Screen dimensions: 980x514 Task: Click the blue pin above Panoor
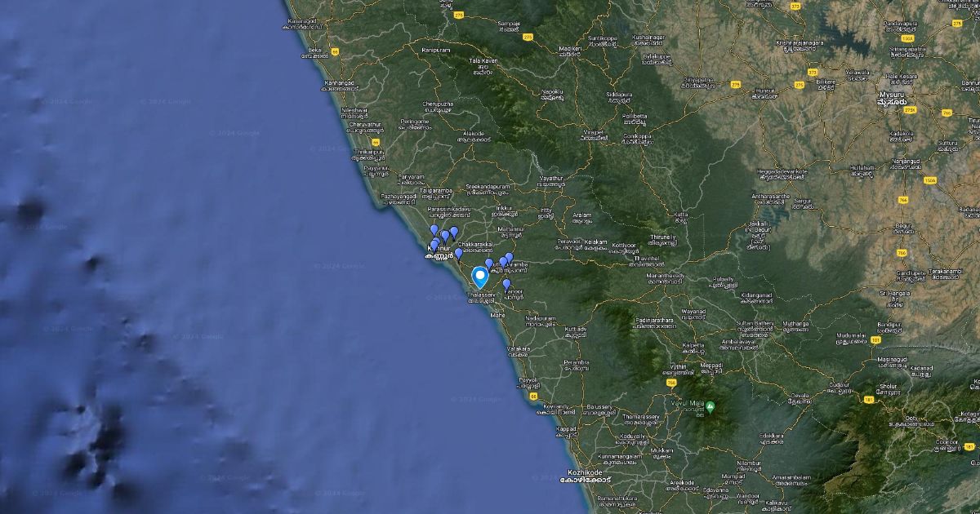(506, 284)
